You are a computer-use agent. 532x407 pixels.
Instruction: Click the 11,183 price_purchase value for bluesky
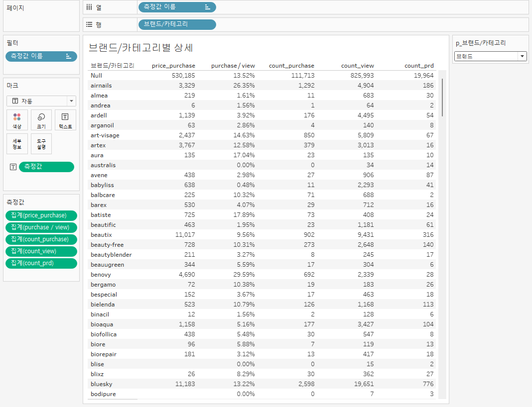[185, 384]
